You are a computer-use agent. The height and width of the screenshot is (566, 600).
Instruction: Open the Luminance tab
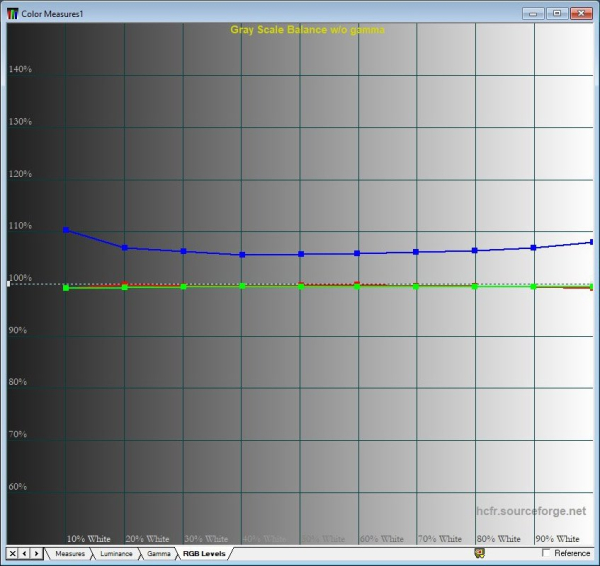pos(116,554)
